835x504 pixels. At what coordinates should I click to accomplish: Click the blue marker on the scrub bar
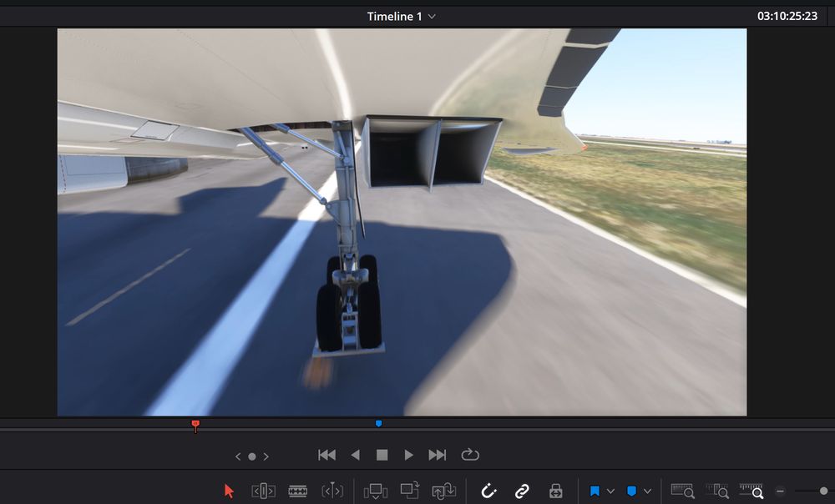378,424
